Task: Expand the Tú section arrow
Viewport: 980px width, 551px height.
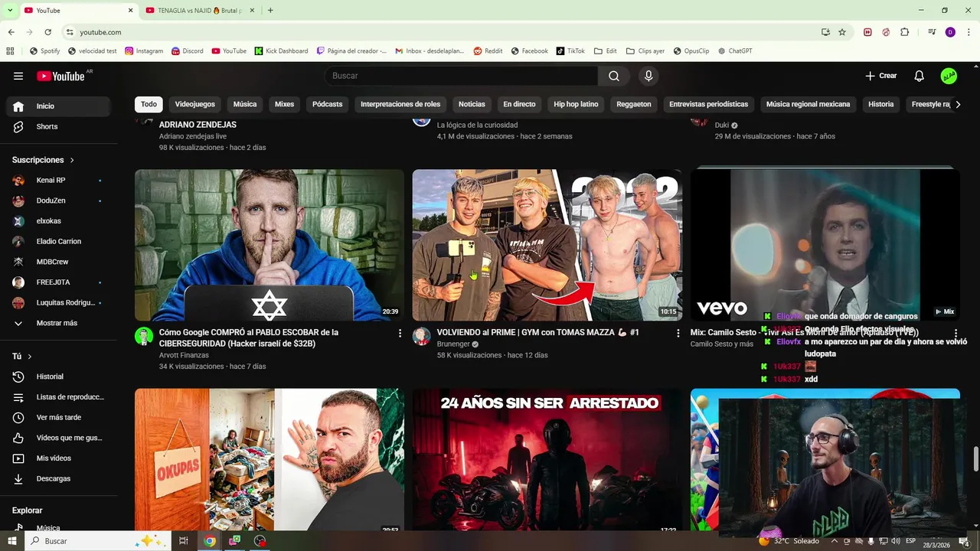Action: (x=30, y=357)
